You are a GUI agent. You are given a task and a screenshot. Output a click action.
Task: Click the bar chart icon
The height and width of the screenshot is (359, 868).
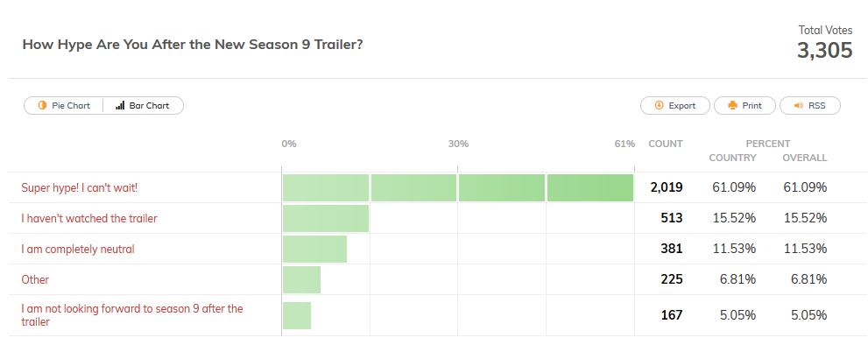pyautogui.click(x=120, y=106)
